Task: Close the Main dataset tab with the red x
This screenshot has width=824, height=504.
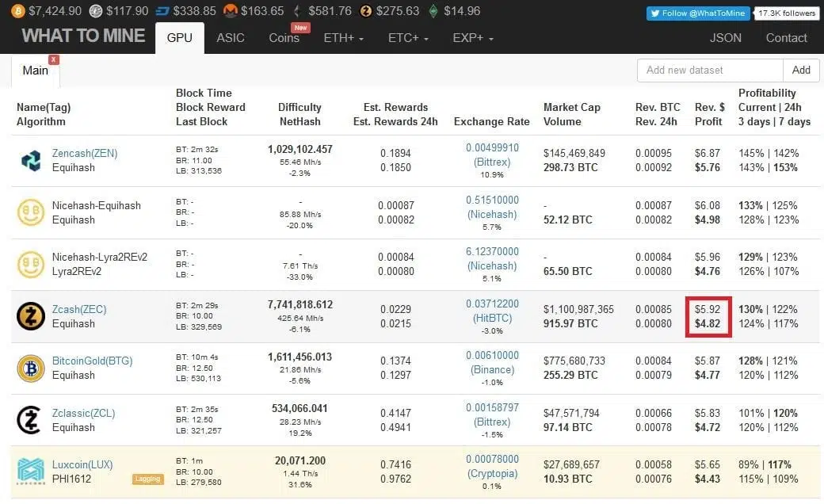Action: coord(54,59)
